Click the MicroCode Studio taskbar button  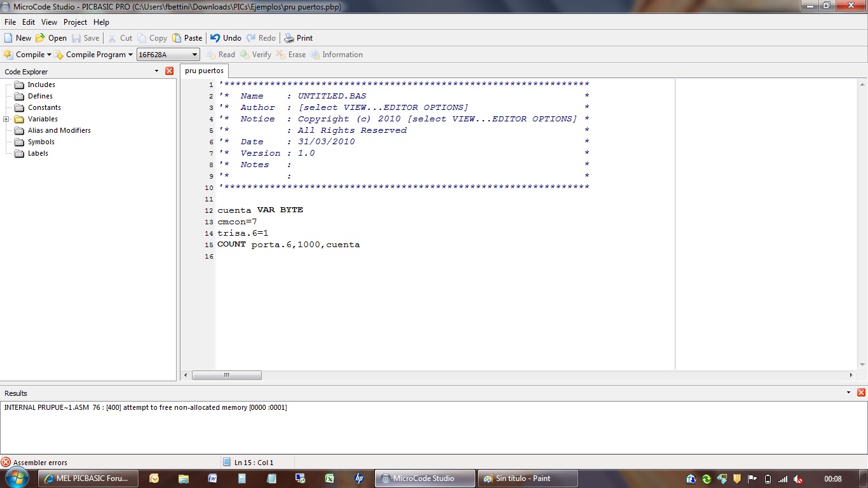coord(425,478)
